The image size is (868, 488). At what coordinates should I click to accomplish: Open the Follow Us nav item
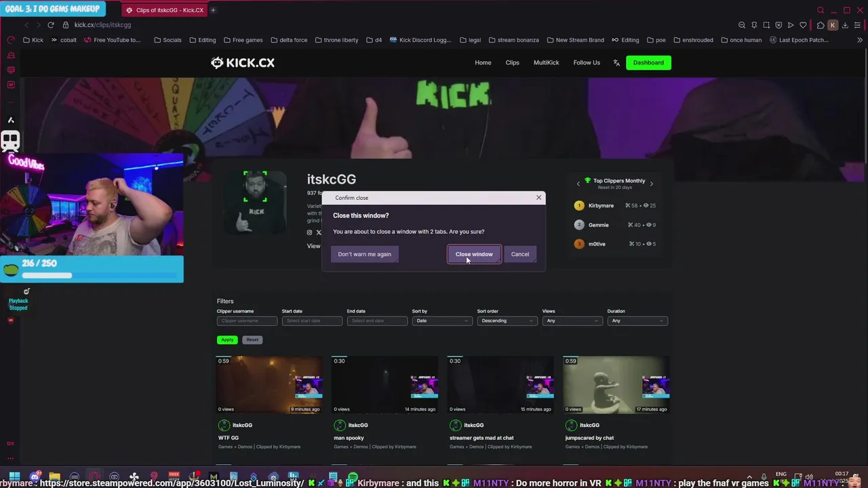587,62
